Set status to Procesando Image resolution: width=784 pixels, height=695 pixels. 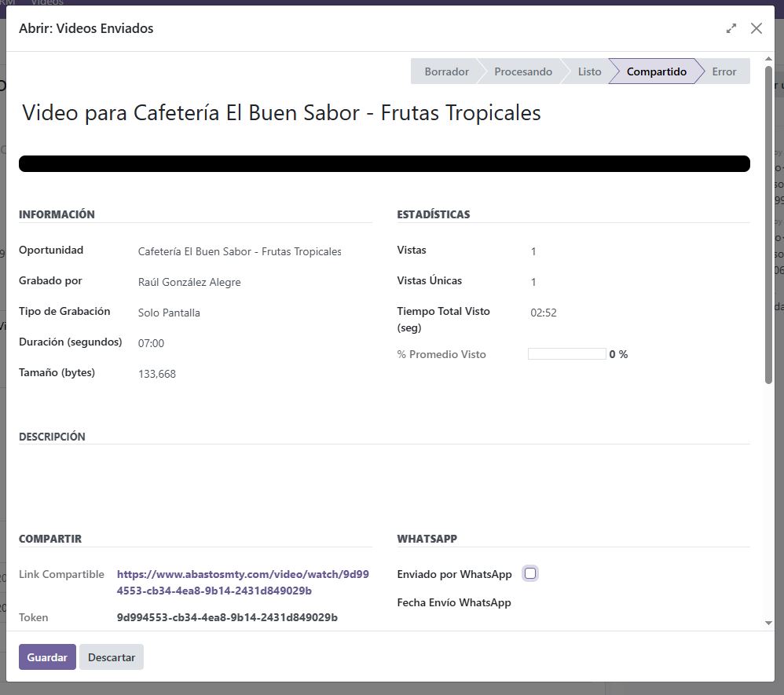522,71
